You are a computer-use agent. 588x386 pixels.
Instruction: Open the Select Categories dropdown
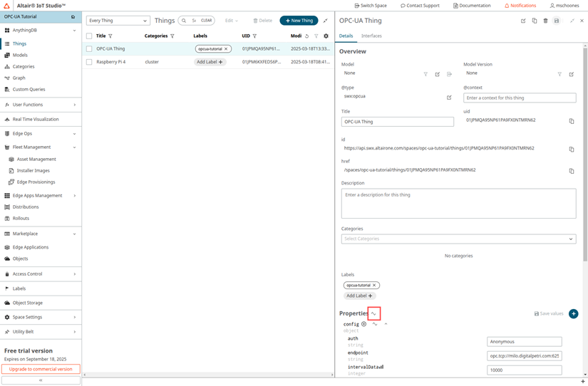[x=458, y=239]
